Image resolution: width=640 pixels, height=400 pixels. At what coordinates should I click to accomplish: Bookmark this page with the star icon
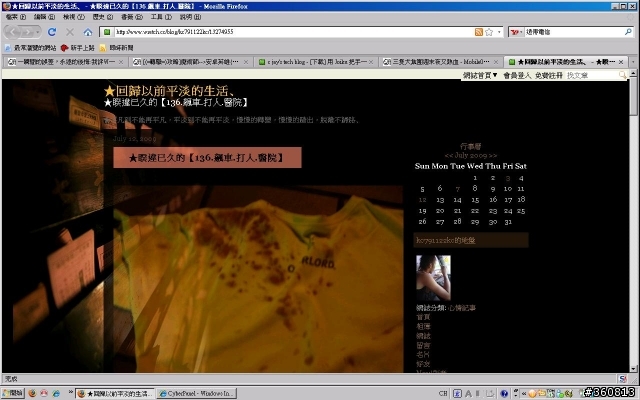click(x=489, y=32)
